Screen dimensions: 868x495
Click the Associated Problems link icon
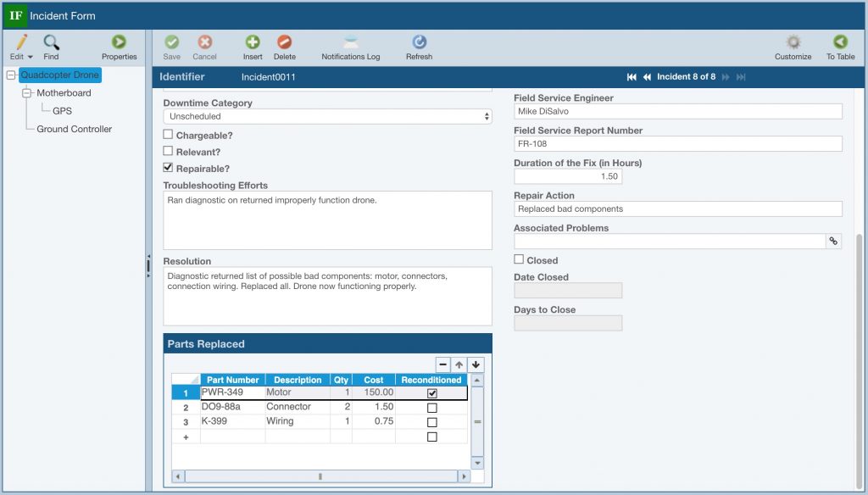[833, 241]
